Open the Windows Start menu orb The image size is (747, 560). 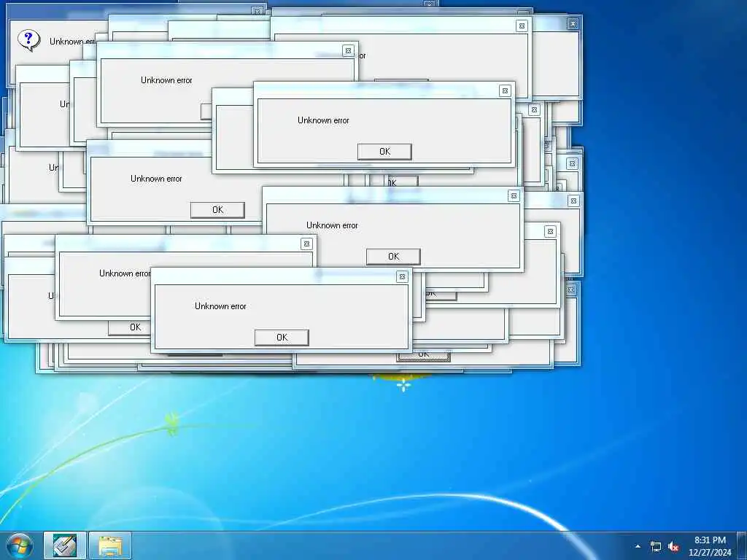click(x=20, y=545)
